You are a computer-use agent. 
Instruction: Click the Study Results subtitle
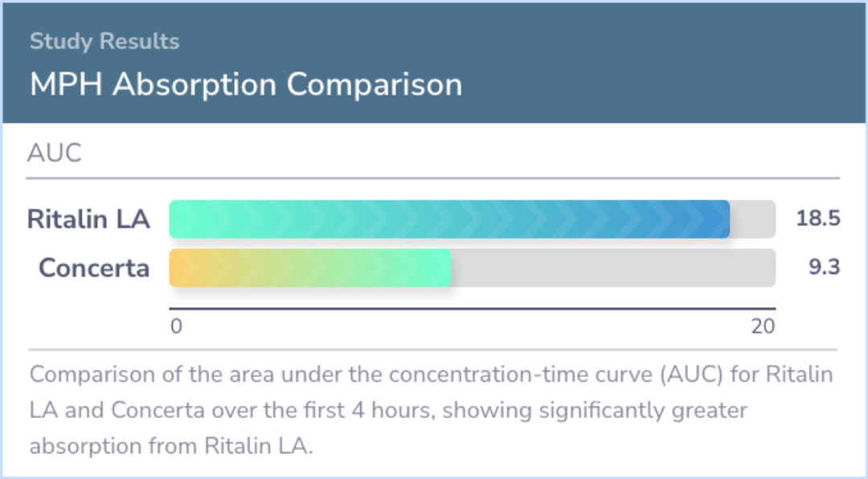point(104,42)
